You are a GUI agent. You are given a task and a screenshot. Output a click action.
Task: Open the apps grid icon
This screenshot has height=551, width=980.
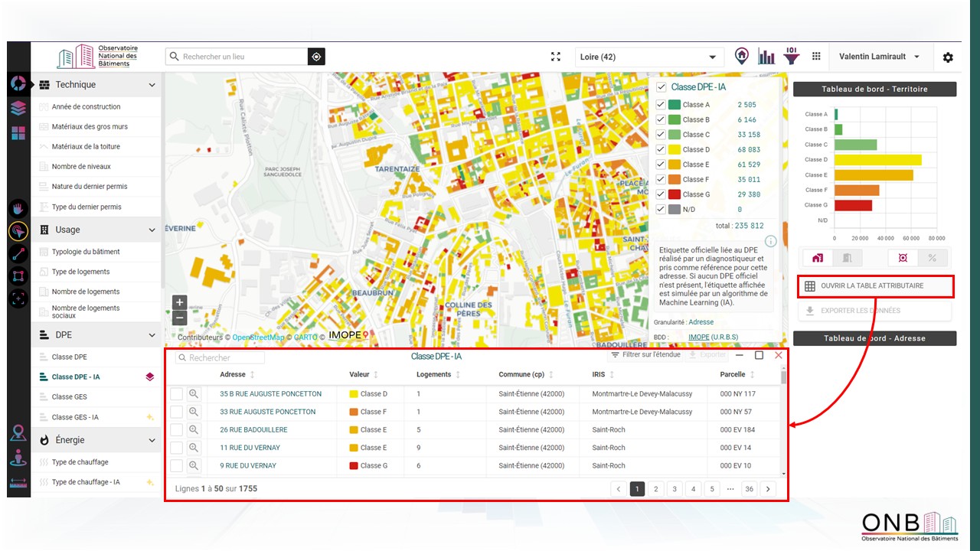(816, 57)
